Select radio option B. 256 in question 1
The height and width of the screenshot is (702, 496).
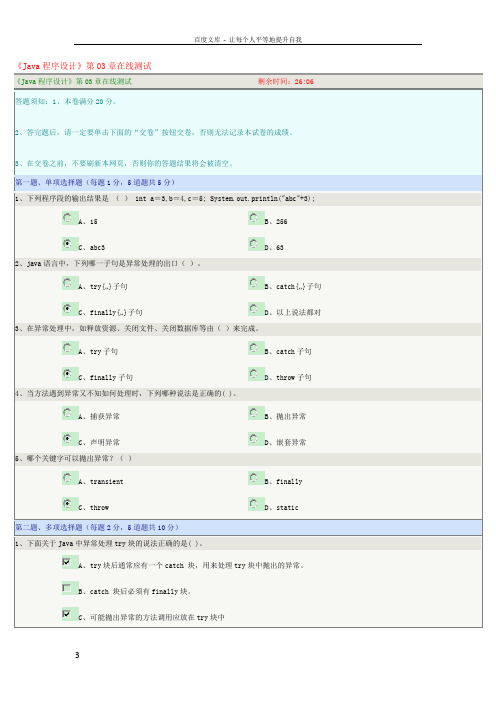[x=254, y=218]
